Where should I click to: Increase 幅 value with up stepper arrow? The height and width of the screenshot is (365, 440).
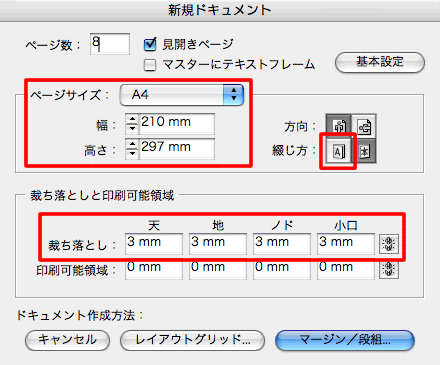132,119
